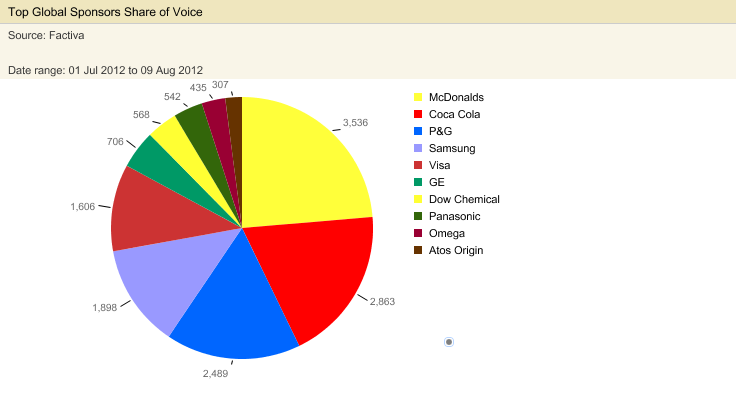
Task: Click the Atos Origin brown legend swatch
Action: [x=418, y=250]
